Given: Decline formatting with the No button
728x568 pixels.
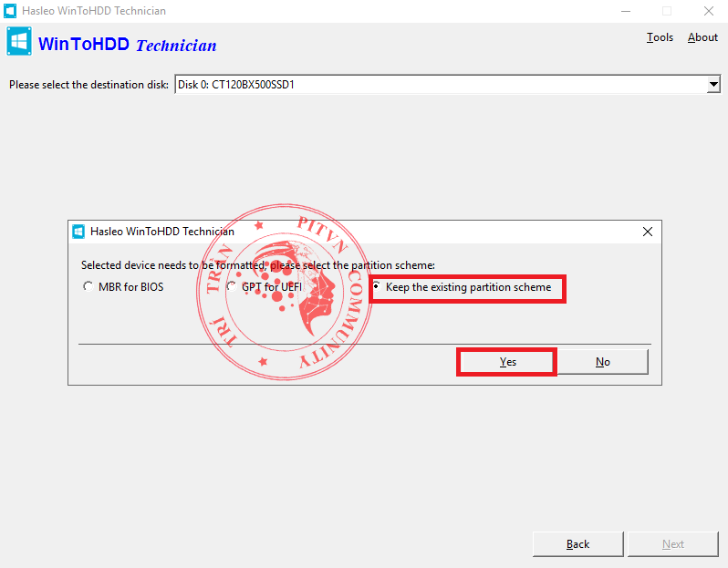Looking at the screenshot, I should [x=603, y=362].
